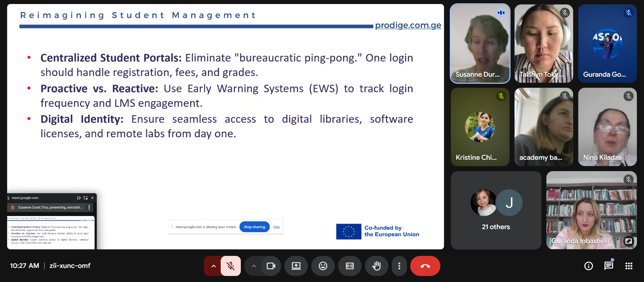This screenshot has width=644, height=282.
Task: Open the activities grid icon
Action: pyautogui.click(x=629, y=266)
